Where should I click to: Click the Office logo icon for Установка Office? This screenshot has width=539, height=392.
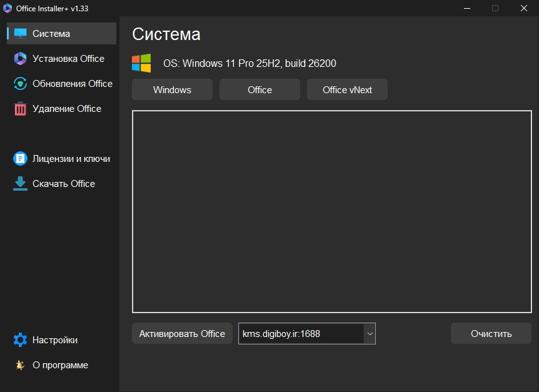point(20,59)
